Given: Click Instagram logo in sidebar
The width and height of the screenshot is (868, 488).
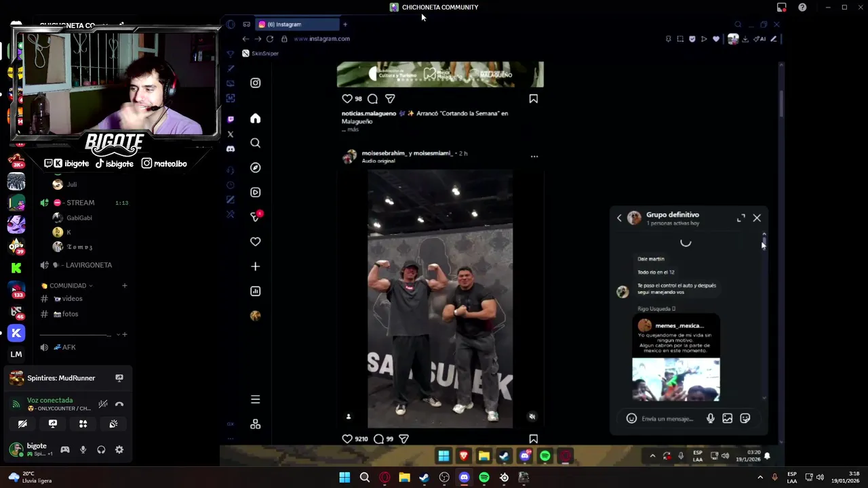Looking at the screenshot, I should click(255, 83).
